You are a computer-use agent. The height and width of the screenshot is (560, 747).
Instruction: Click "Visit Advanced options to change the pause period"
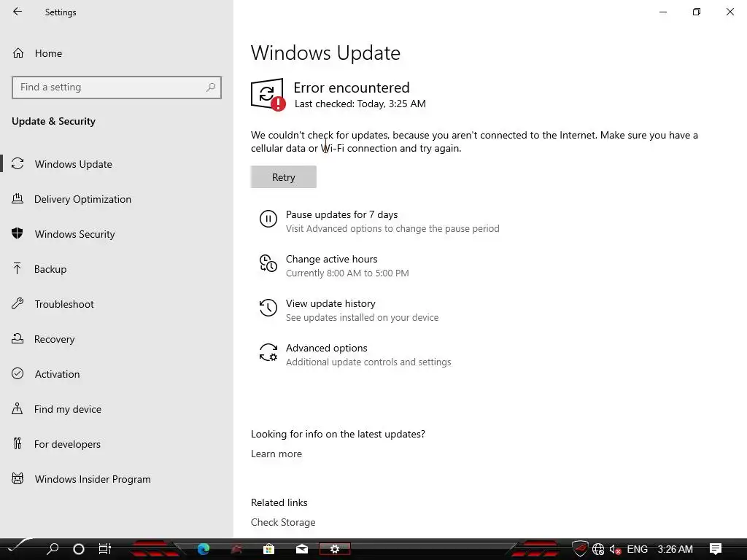(x=392, y=228)
